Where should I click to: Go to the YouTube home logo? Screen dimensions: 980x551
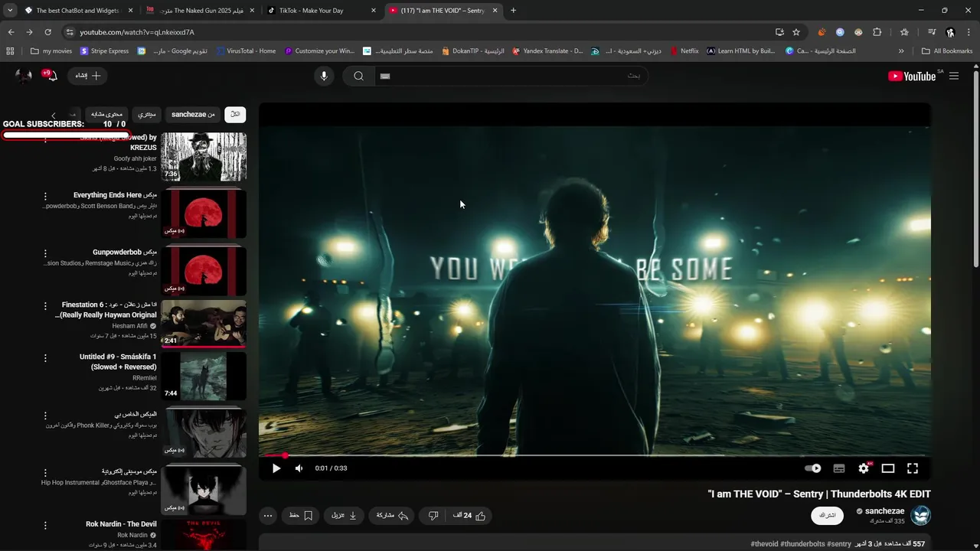coord(912,76)
